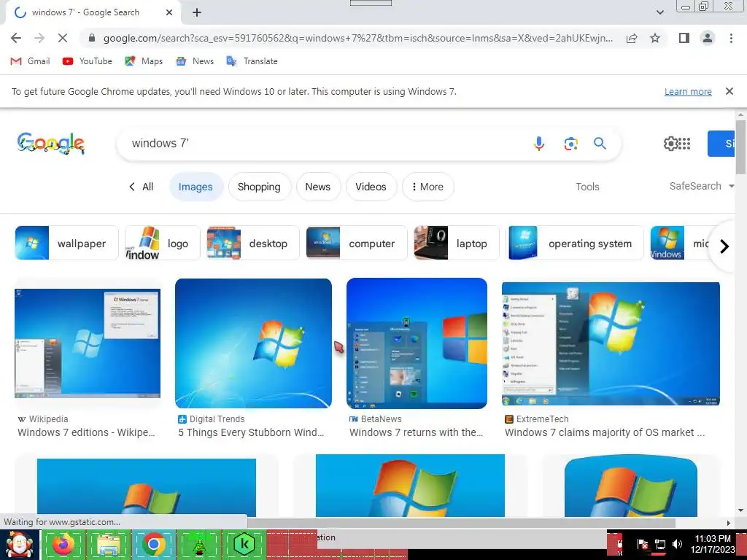Open the tab search dropdown chevron

tap(659, 12)
